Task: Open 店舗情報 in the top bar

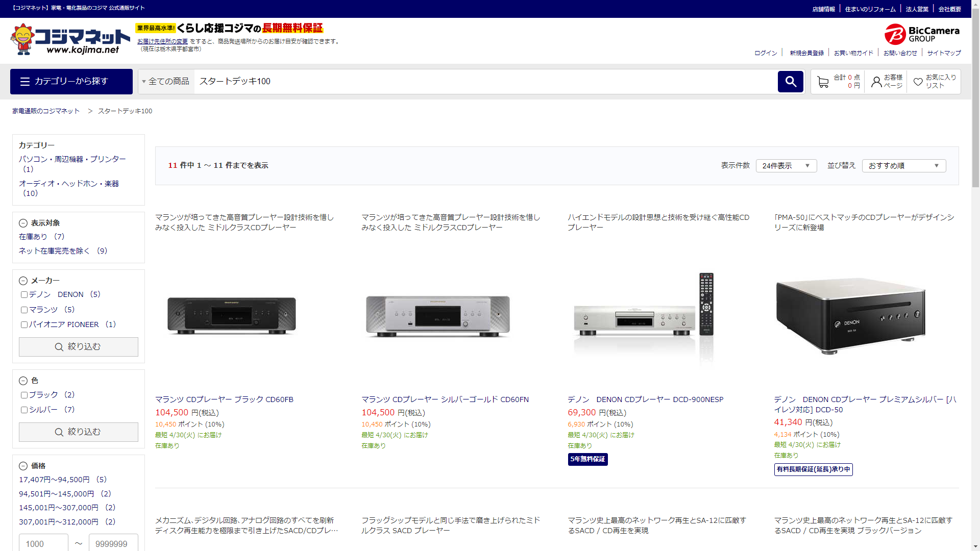Action: pyautogui.click(x=823, y=9)
